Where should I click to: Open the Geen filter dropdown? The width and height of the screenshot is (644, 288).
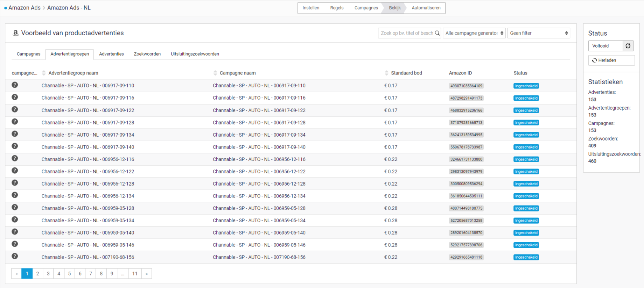point(538,33)
